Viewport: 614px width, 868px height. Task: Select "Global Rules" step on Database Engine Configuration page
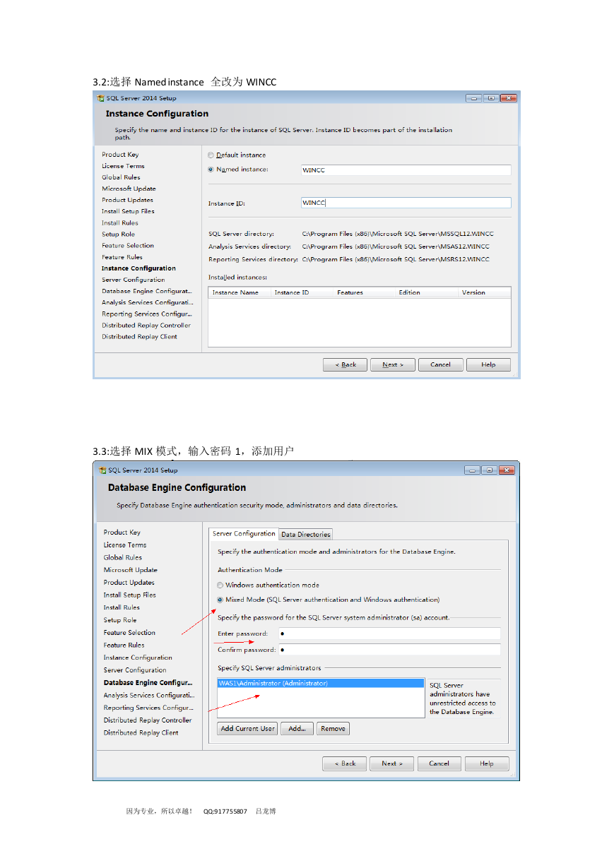[123, 558]
